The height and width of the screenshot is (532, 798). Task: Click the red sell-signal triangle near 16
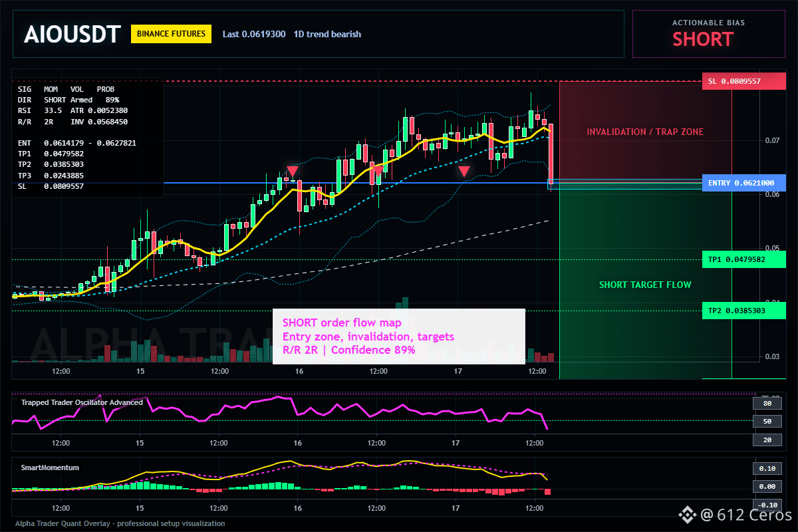[292, 172]
